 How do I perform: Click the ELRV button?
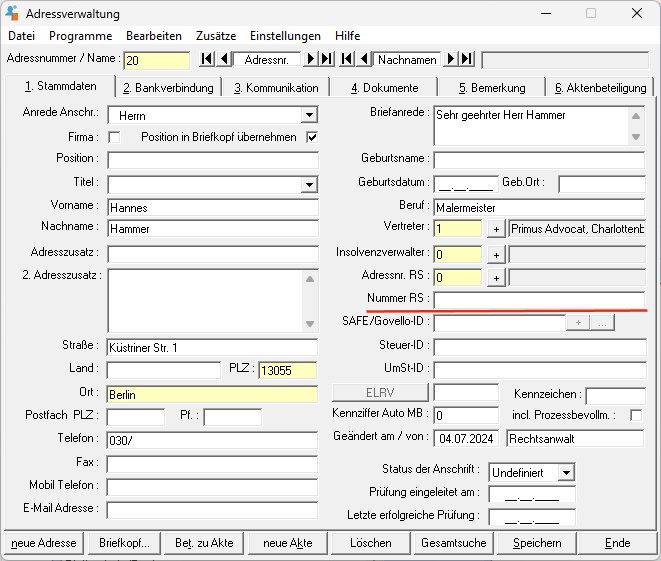[380, 393]
